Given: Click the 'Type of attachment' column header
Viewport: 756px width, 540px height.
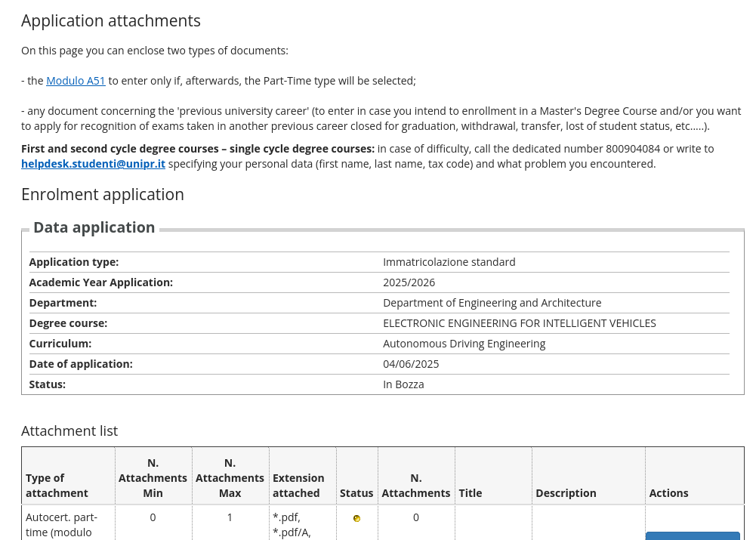Looking at the screenshot, I should pos(57,486).
